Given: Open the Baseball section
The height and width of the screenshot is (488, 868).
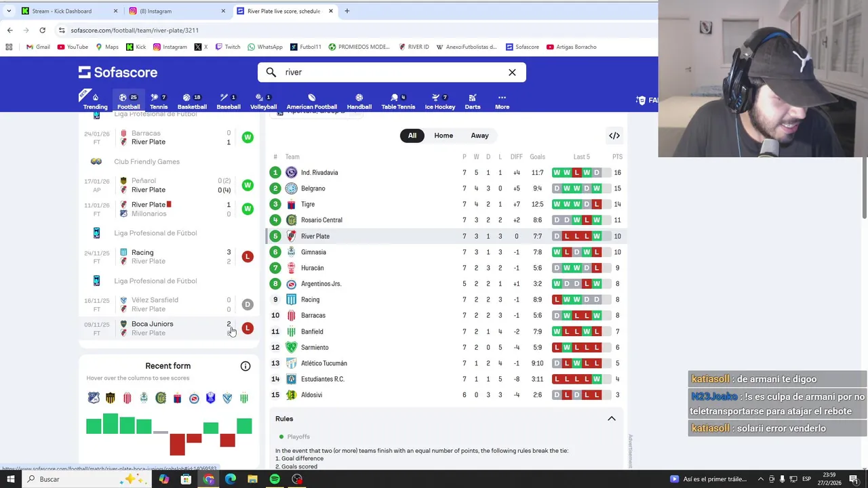Looking at the screenshot, I should pos(229,102).
